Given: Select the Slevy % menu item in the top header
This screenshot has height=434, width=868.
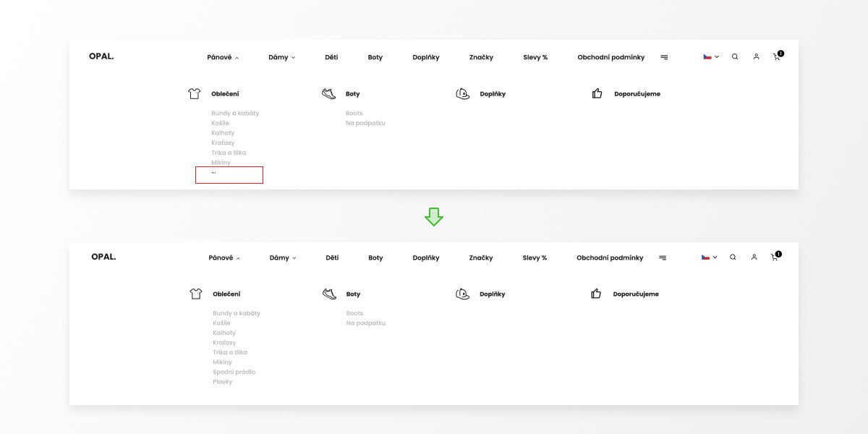Looking at the screenshot, I should [x=535, y=57].
